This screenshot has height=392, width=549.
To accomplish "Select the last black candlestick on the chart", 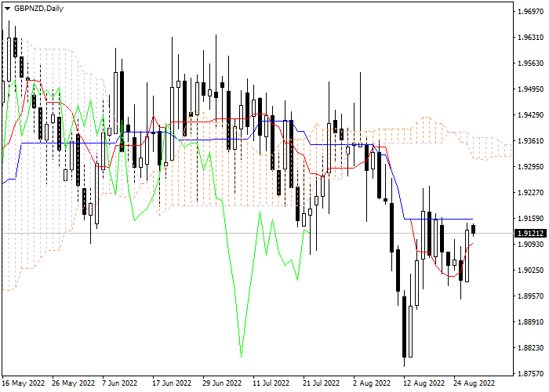I will pos(474,229).
